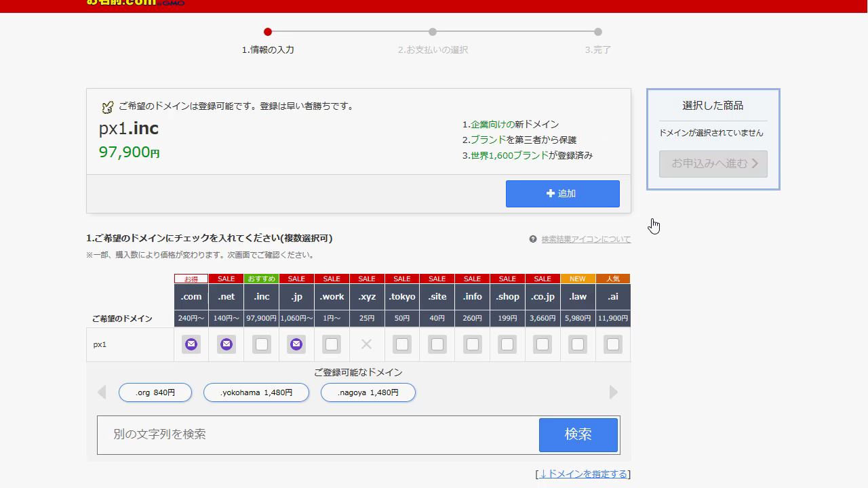This screenshot has width=868, height=488.
Task: Select the .org 840円 suggestion pill
Action: click(155, 392)
